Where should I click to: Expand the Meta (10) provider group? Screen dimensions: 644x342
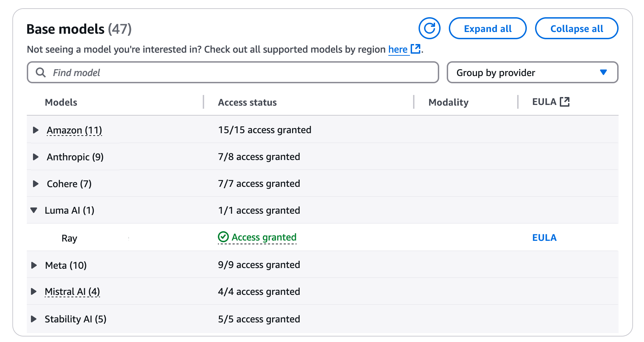tap(34, 265)
